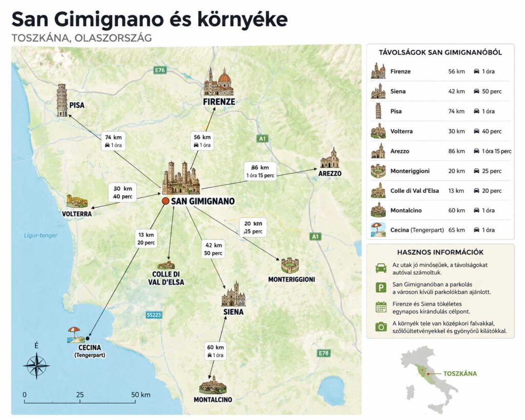Image resolution: width=525 pixels, height=420 pixels.
Task: Click the Távolságok San Gimignanóból heading
Action: [x=440, y=52]
